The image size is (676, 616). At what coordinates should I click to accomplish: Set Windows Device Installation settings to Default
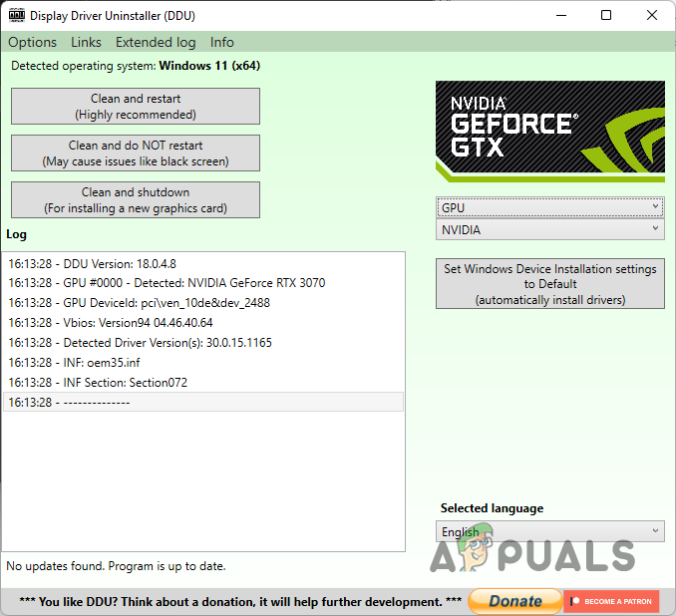(550, 284)
